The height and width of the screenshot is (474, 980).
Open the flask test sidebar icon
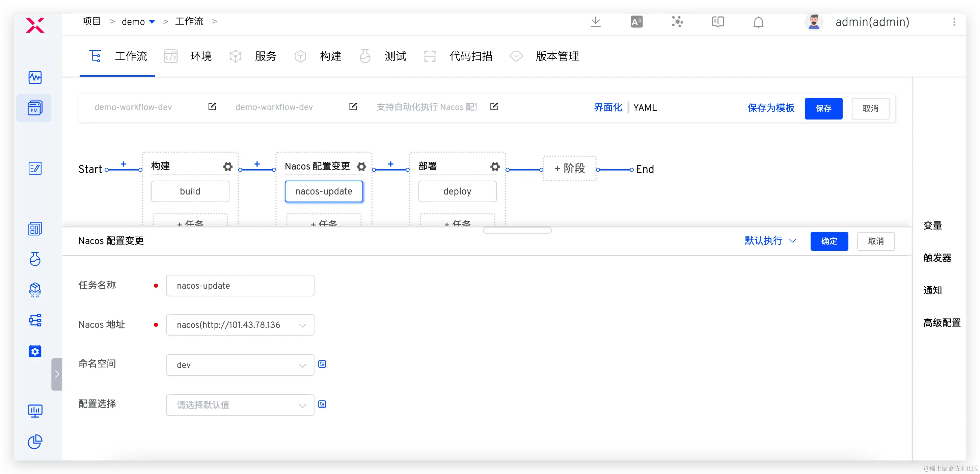[35, 259]
